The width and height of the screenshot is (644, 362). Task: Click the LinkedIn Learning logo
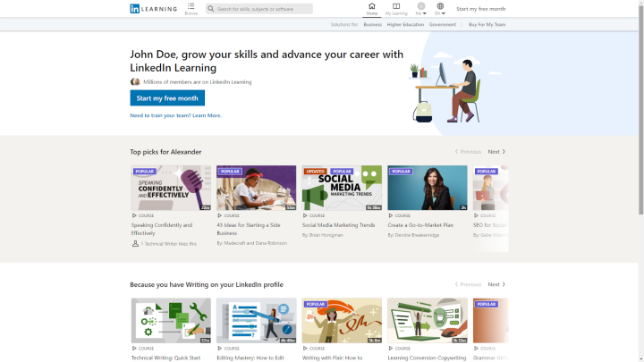point(153,9)
